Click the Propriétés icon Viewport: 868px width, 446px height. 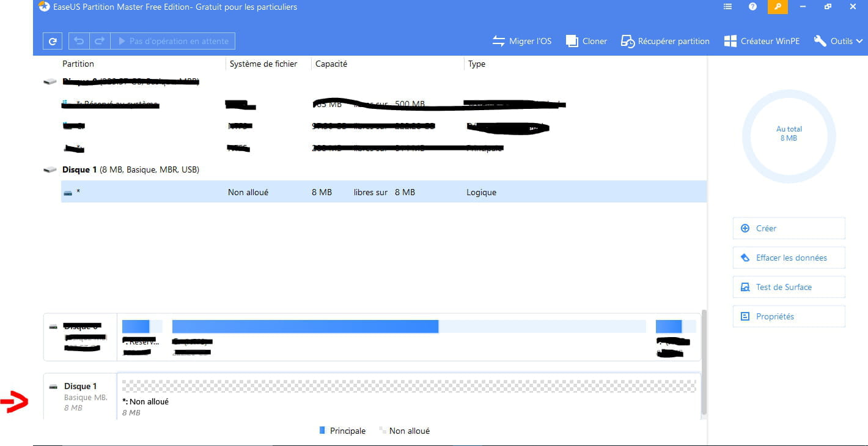coord(745,316)
